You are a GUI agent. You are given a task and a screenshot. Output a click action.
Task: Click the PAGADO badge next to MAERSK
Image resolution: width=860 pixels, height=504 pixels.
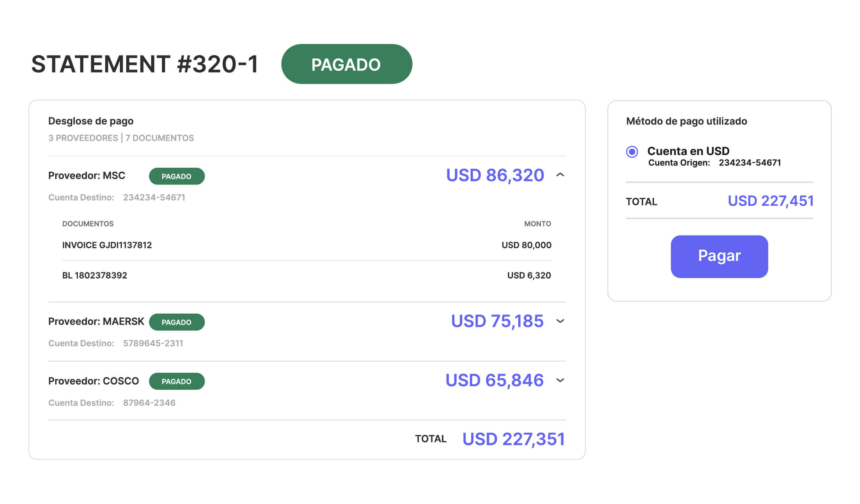(177, 322)
